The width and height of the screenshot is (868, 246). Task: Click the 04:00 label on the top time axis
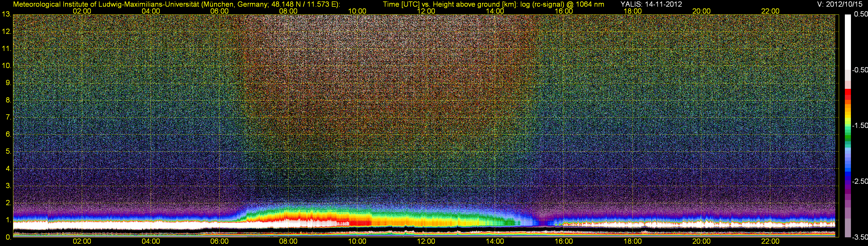point(151,11)
